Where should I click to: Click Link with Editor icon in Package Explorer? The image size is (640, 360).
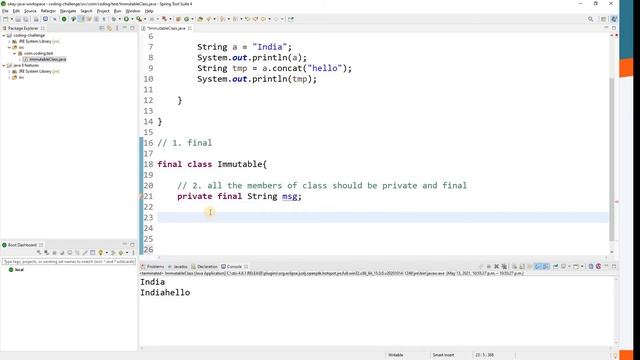point(109,28)
